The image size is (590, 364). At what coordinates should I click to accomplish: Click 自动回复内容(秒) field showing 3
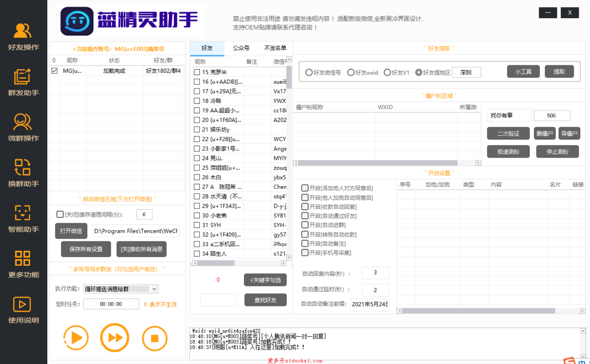[x=375, y=273]
